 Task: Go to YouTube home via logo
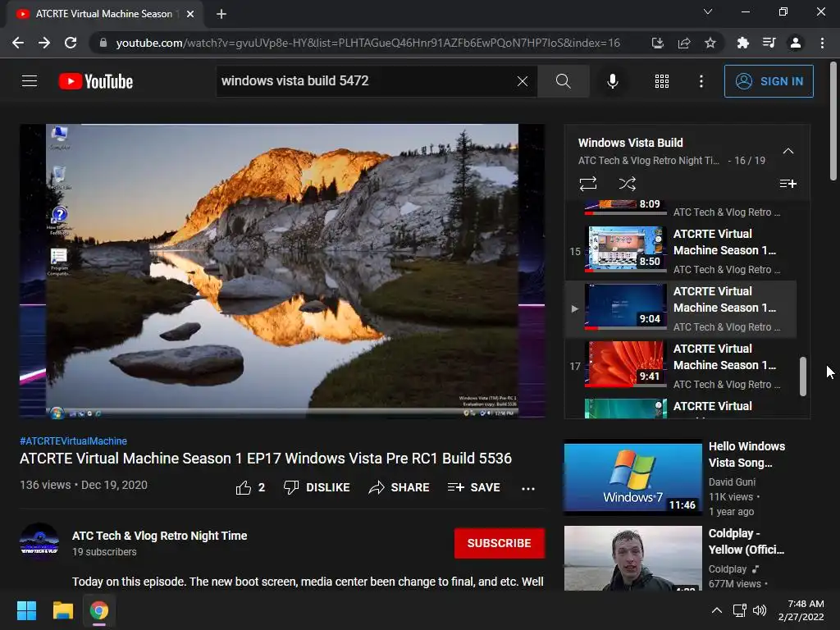click(x=95, y=81)
